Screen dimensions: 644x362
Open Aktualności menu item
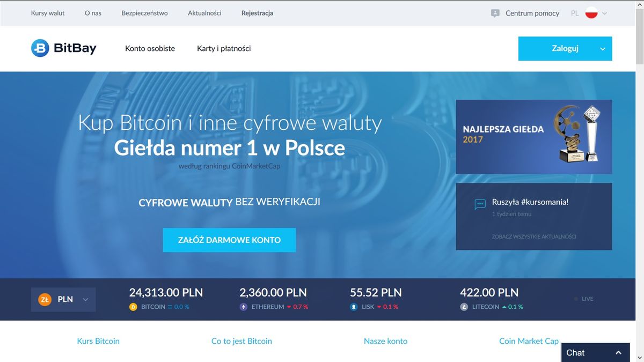click(x=204, y=13)
